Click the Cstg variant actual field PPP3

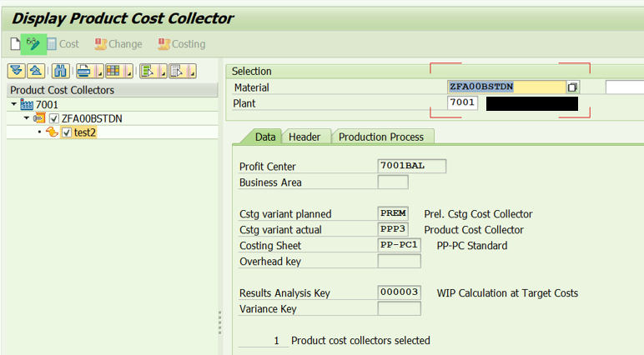[393, 229]
